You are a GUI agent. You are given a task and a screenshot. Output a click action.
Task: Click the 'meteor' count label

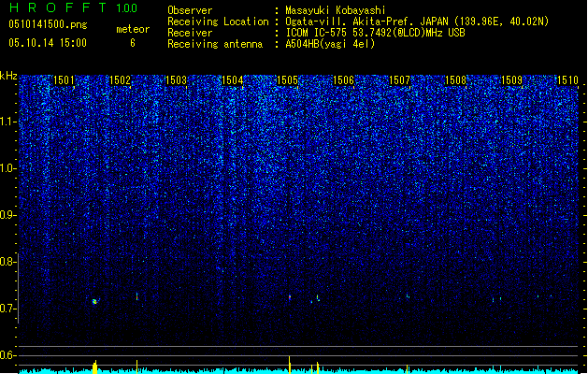click(133, 29)
